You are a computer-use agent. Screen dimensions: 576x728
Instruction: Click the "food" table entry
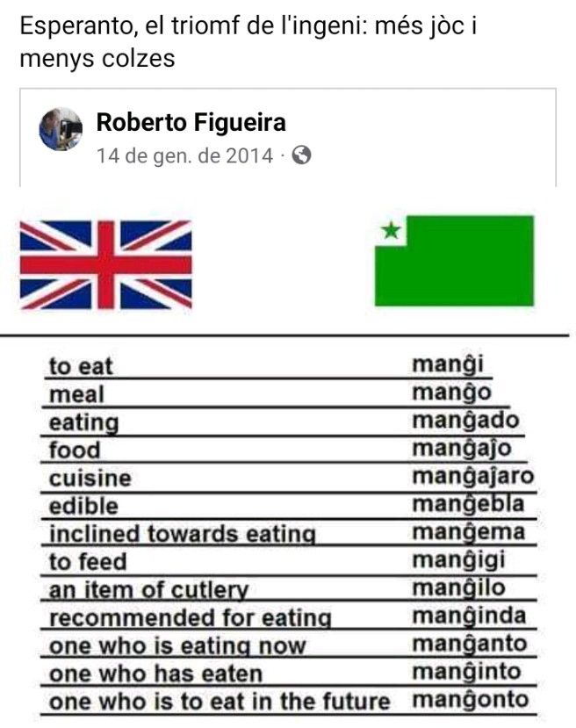pos(75,450)
